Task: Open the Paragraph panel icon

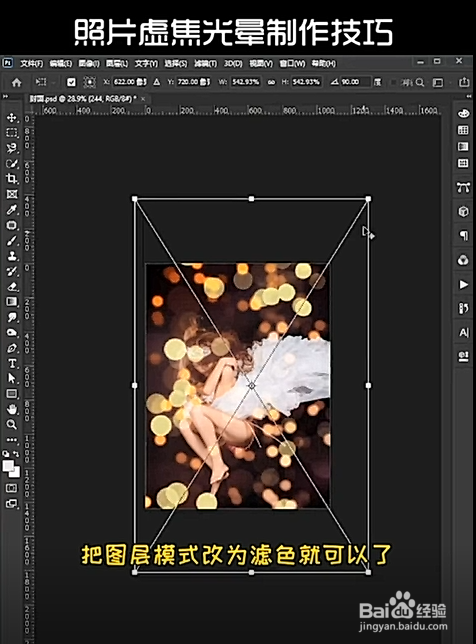Action: [x=463, y=235]
